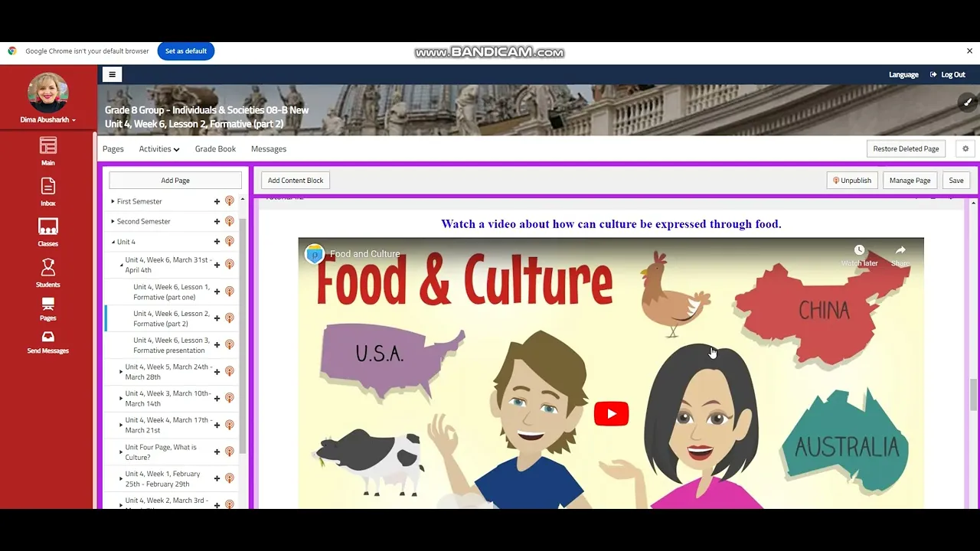Screen dimensions: 980x551
Task: Expand the Second Semester tree node
Action: [x=113, y=221]
